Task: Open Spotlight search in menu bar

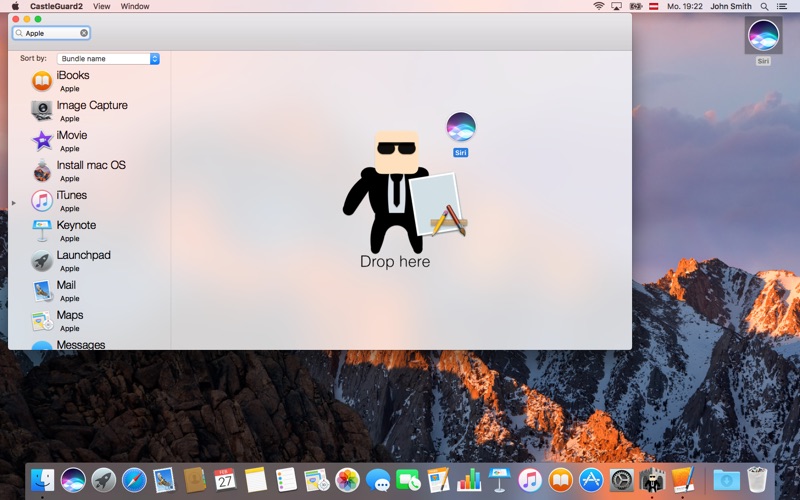Action: point(764,6)
